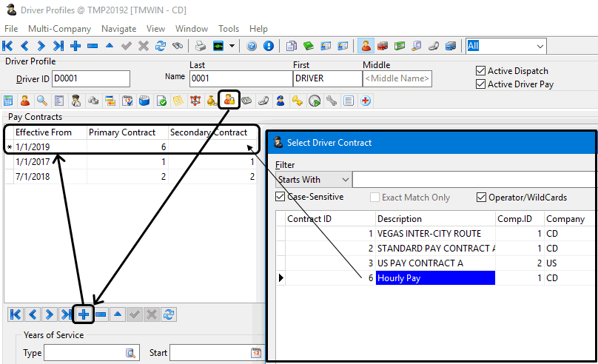Click the blue question mark help icon
This screenshot has height=364, width=598.
[x=252, y=46]
